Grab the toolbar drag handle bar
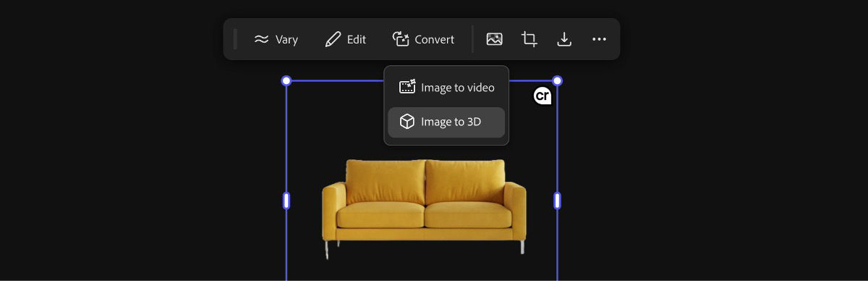The width and height of the screenshot is (868, 281). (235, 39)
